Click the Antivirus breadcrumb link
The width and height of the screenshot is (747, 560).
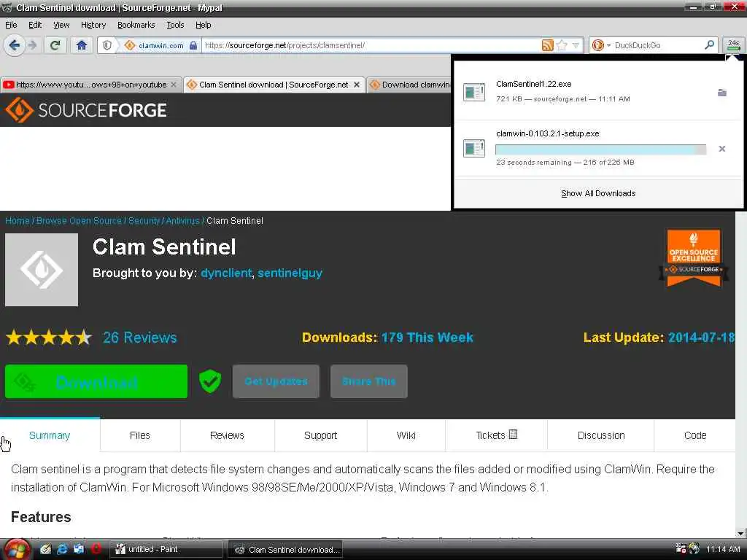(182, 221)
